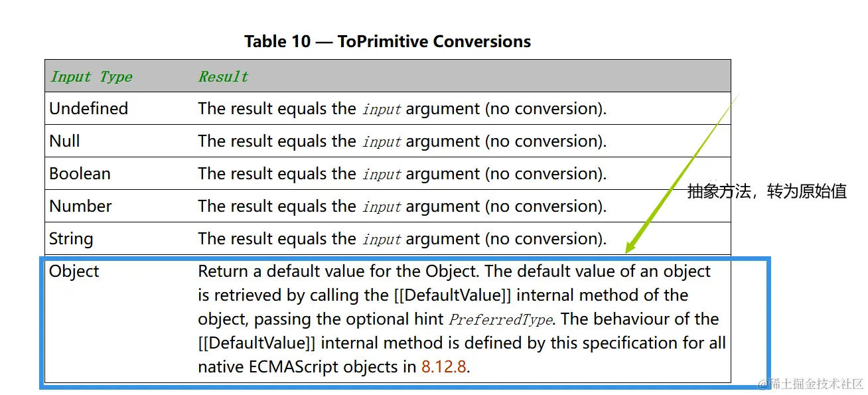Click the italic input word in Undefined row
Image resolution: width=868 pixels, height=395 pixels.
tap(382, 109)
